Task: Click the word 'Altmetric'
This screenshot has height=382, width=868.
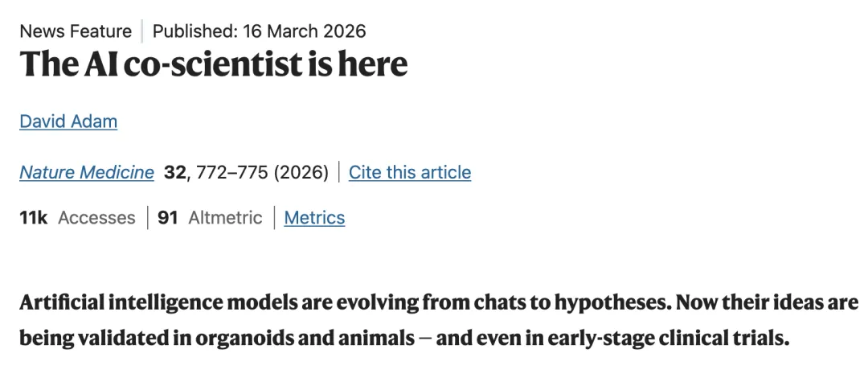Action: click(x=225, y=218)
